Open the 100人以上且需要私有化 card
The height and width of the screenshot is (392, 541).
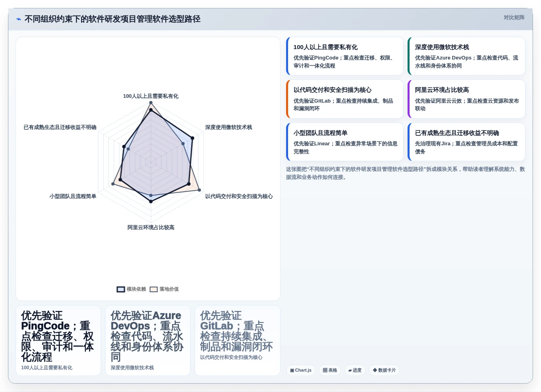(x=345, y=56)
